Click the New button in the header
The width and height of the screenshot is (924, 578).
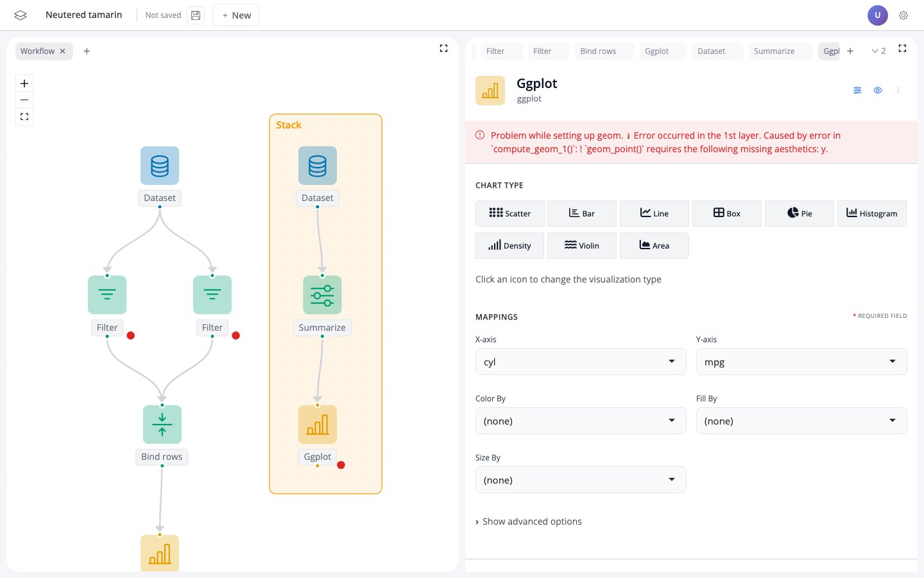(235, 15)
